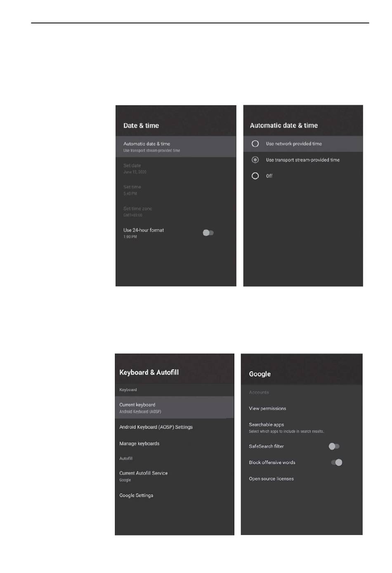Image resolution: width=392 pixels, height=573 pixels.
Task: Open Set time zone entry
Action: tap(176, 211)
